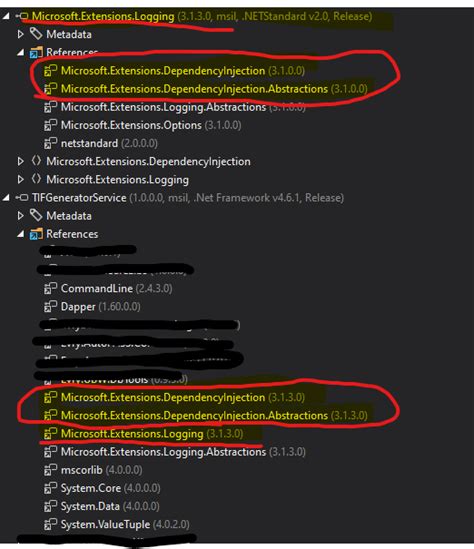The height and width of the screenshot is (549, 474).
Task: Click References folder icon under Microsoft.Extensions.Logging
Action: click(36, 53)
